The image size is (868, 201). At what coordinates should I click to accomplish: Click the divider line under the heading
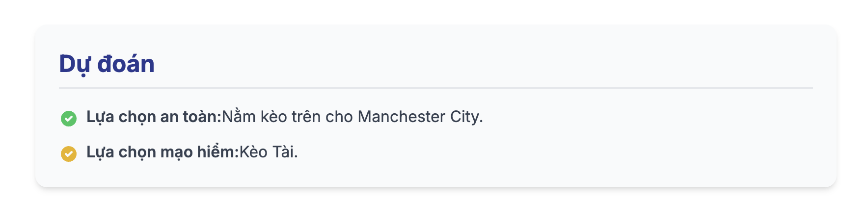tap(436, 88)
